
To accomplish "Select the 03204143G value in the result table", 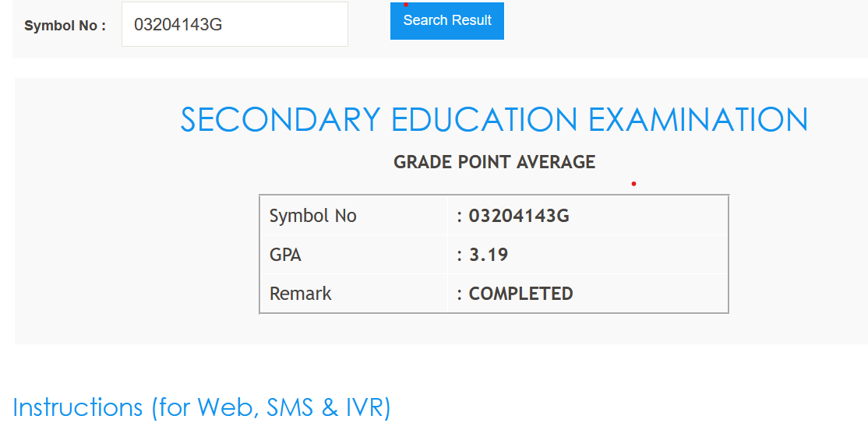I will tap(519, 216).
